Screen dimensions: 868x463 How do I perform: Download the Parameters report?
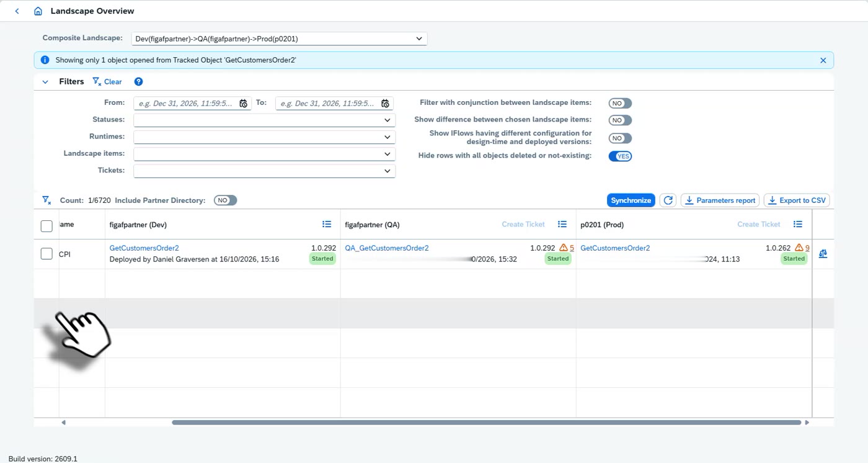(x=720, y=200)
